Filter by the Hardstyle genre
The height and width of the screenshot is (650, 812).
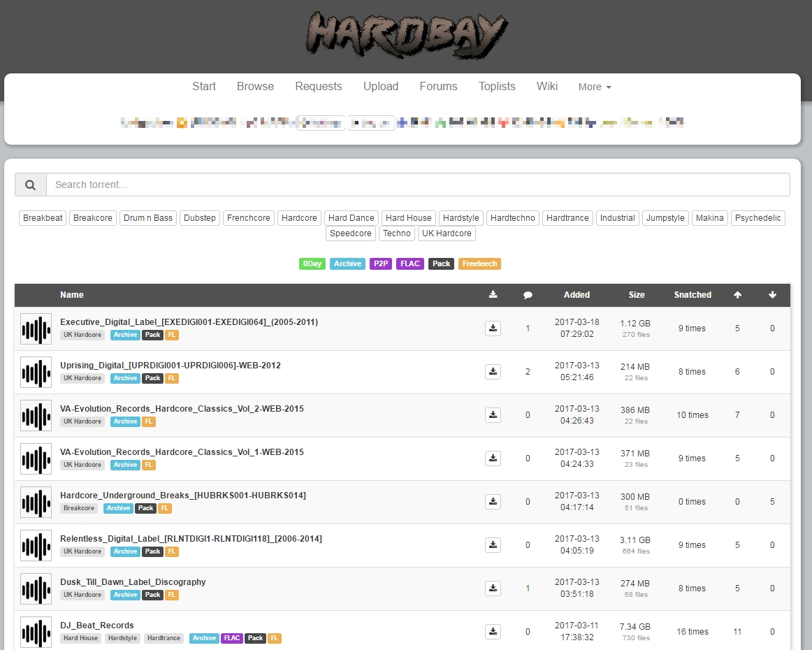click(x=461, y=218)
